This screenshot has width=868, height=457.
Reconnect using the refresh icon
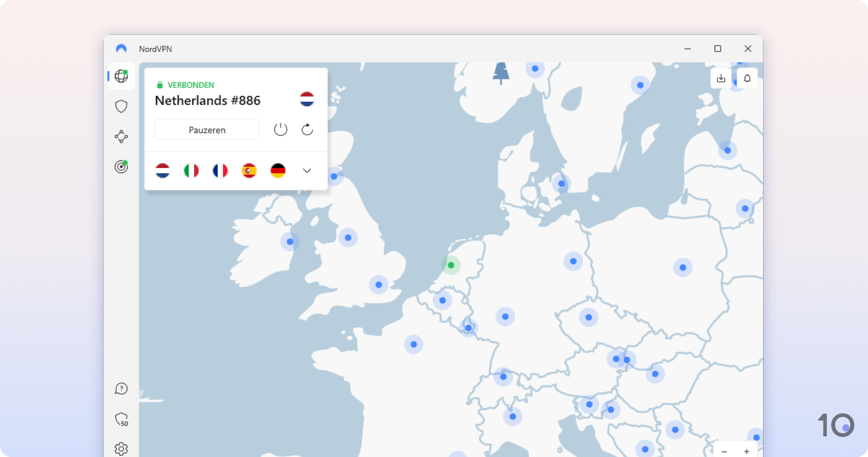pyautogui.click(x=307, y=129)
